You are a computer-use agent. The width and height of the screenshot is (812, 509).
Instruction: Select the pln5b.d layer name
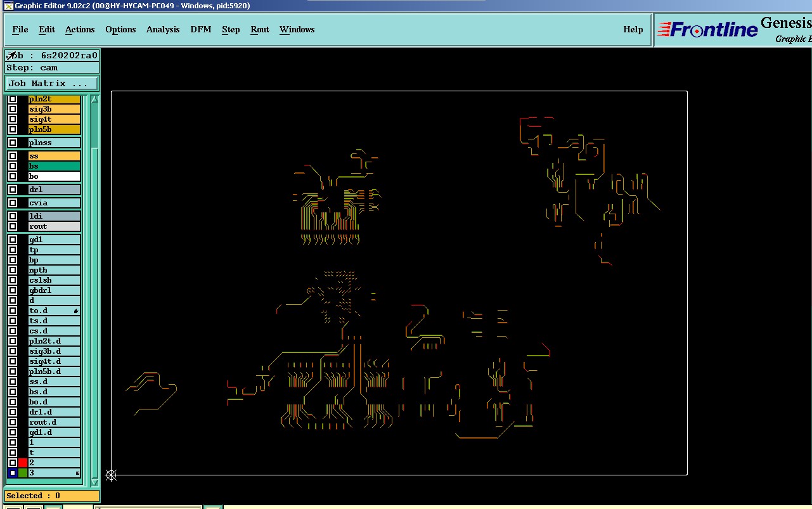coord(55,371)
